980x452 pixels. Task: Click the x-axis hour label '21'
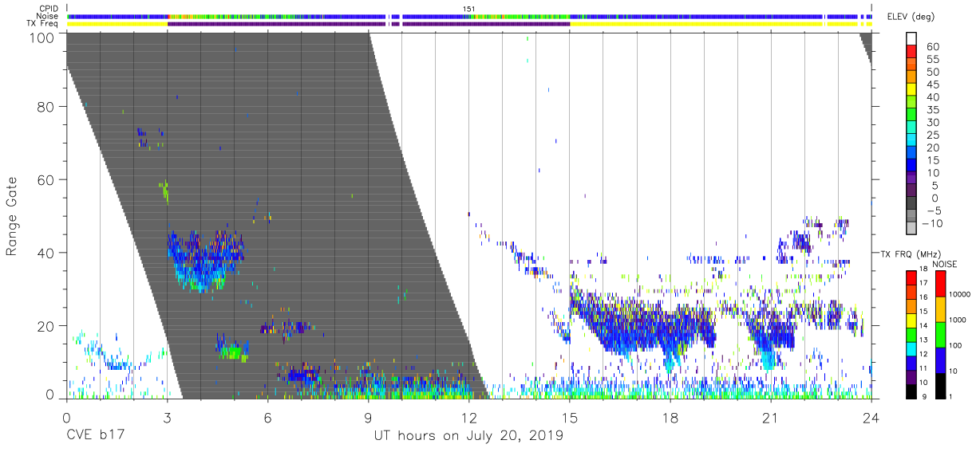click(771, 418)
